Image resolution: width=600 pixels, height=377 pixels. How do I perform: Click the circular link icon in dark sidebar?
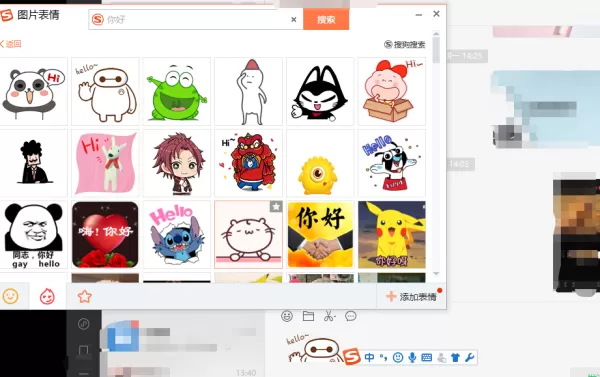(x=84, y=324)
